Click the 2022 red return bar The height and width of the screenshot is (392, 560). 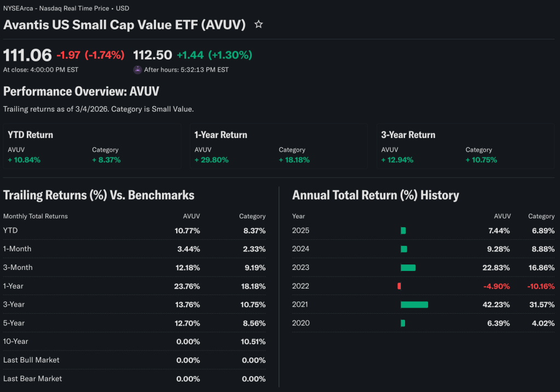coord(399,286)
